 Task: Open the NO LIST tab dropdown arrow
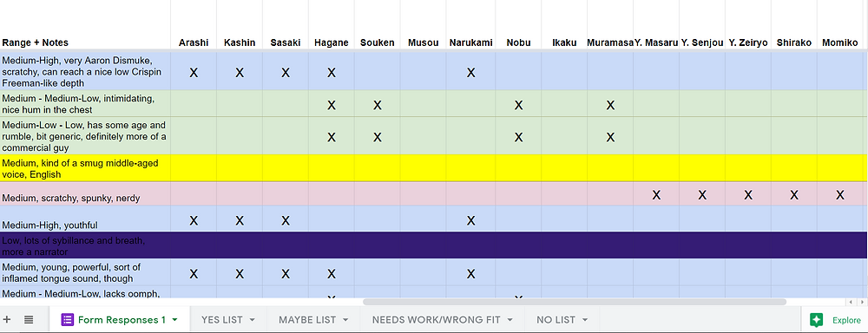[x=584, y=320]
